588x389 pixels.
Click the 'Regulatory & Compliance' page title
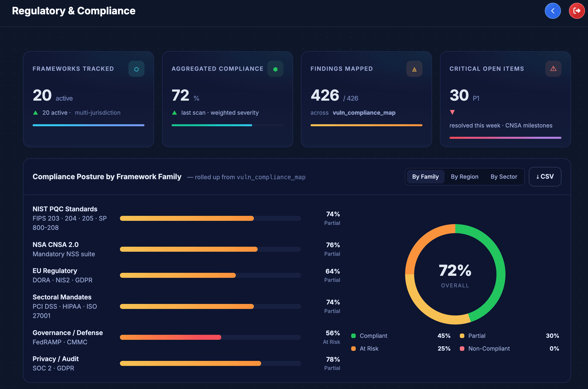(x=74, y=11)
